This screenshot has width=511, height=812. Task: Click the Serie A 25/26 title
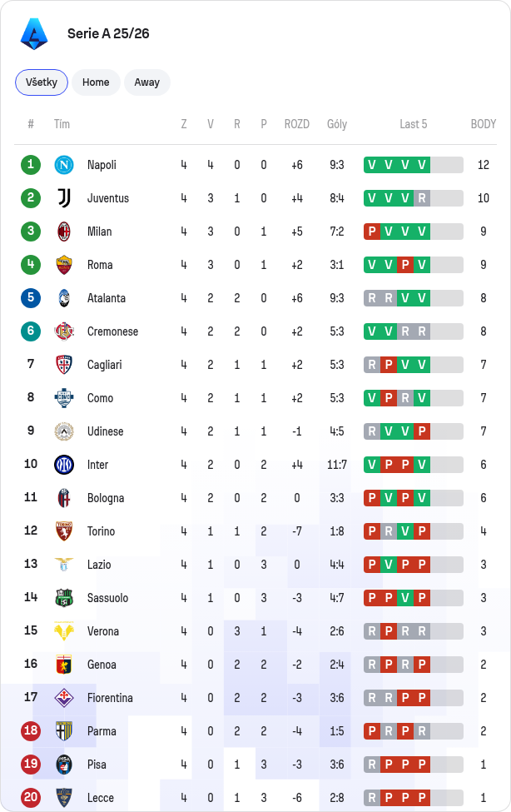pos(108,33)
